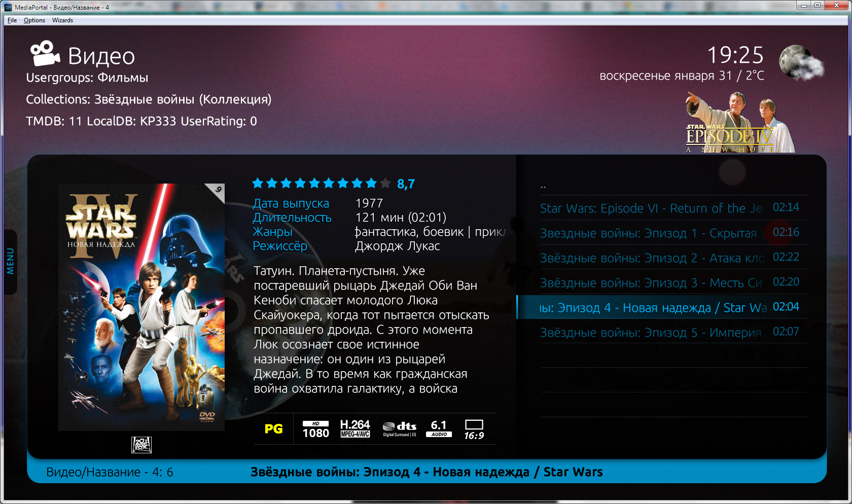
Task: Click the video camera icon beside Видео
Action: [45, 53]
